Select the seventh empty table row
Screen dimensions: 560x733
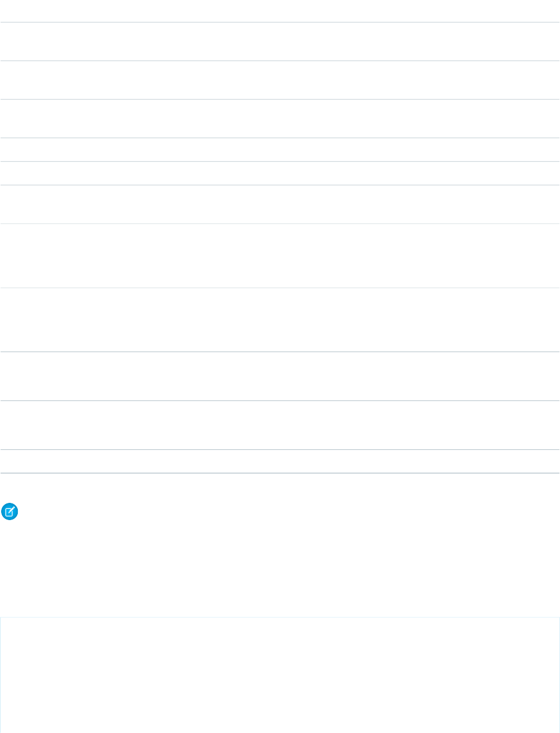[279, 255]
